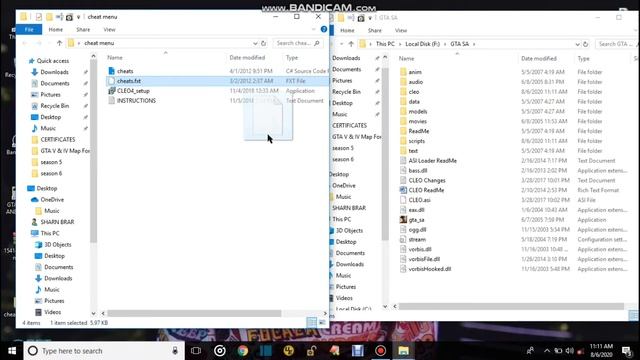Select the INSTRUCTIONS text document icon
The height and width of the screenshot is (360, 640).
point(111,100)
